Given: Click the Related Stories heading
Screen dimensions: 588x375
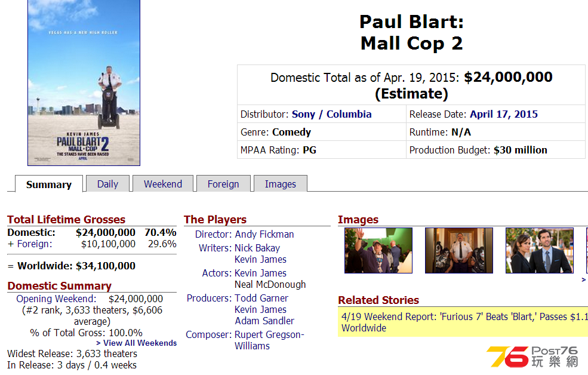Looking at the screenshot, I should tap(378, 300).
